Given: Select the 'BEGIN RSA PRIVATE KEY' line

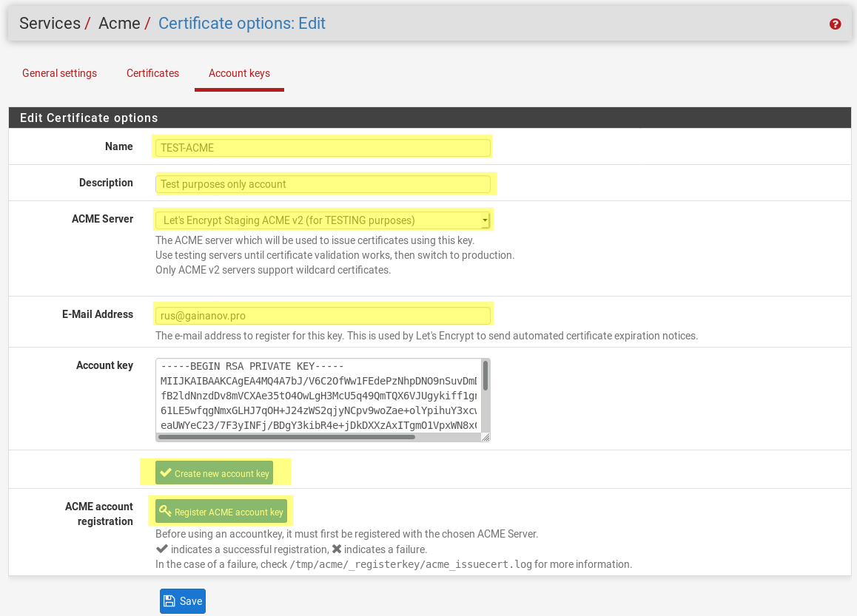Looking at the screenshot, I should (x=252, y=367).
